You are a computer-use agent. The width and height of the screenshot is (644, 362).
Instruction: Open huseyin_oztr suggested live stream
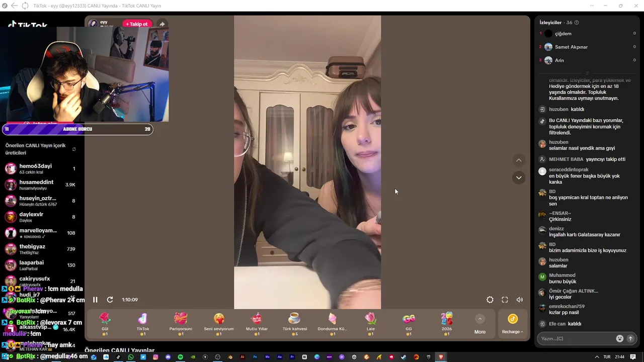point(42,201)
